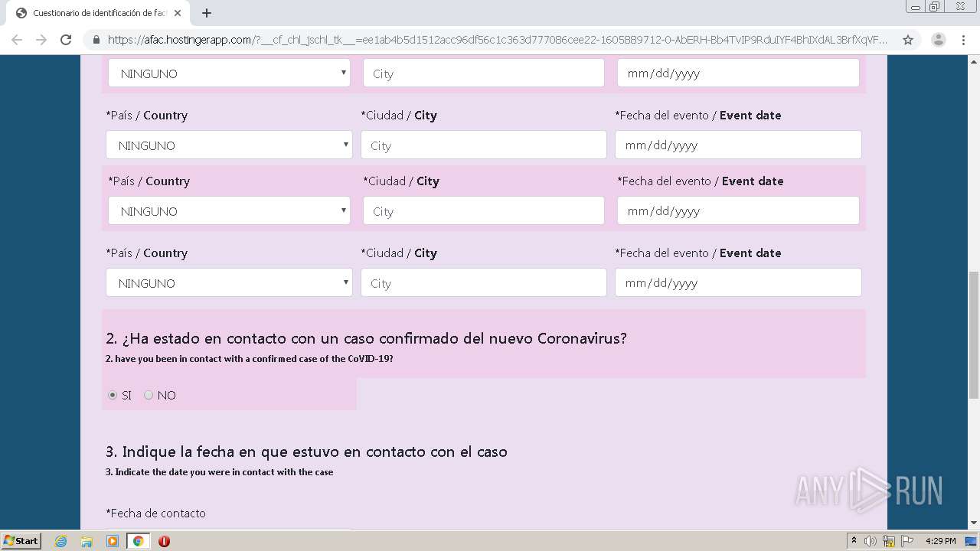The width and height of the screenshot is (980, 551).
Task: Click question 2 Coronavirus heading text
Action: point(366,338)
